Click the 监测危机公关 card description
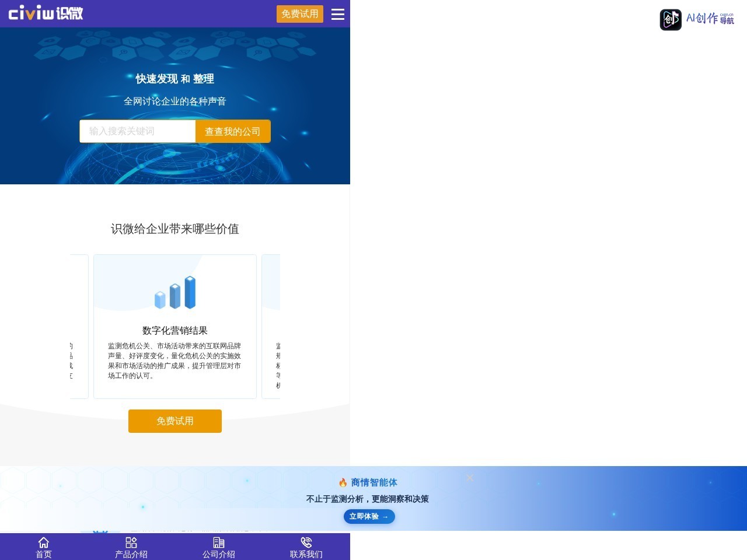 (x=174, y=360)
